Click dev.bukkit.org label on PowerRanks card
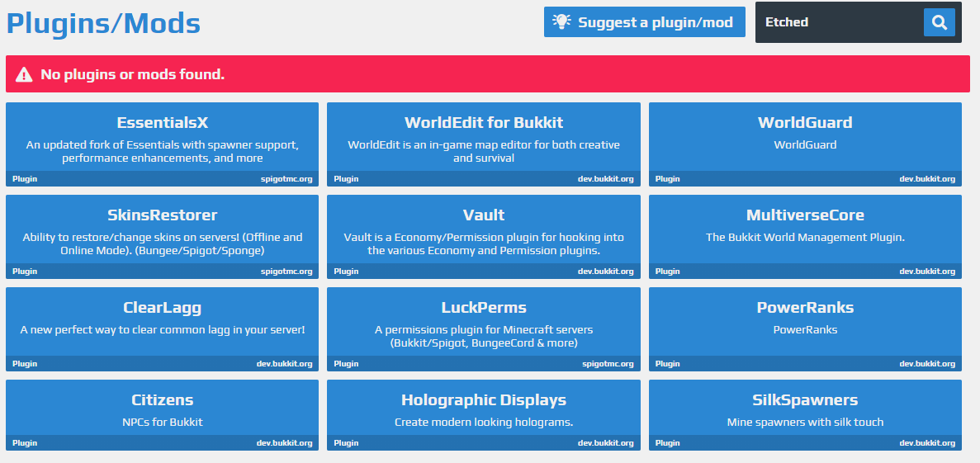The width and height of the screenshot is (980, 463). click(927, 364)
